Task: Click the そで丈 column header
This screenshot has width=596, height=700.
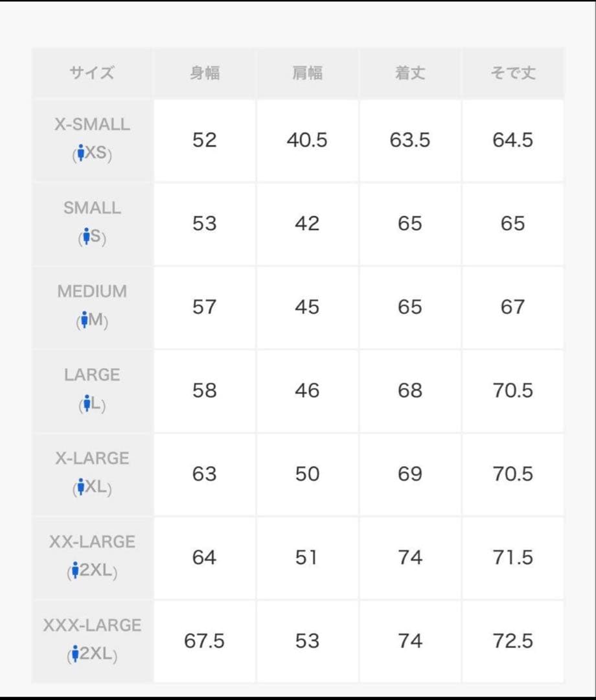Action: tap(512, 73)
